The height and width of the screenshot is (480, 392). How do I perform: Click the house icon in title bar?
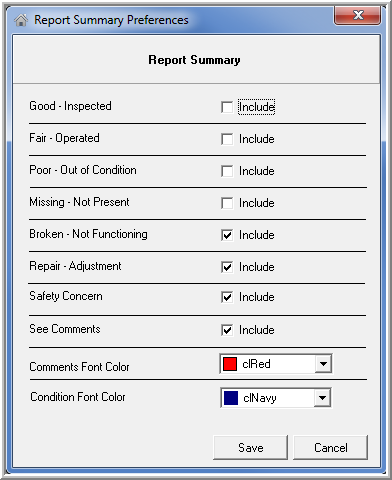tap(21, 20)
